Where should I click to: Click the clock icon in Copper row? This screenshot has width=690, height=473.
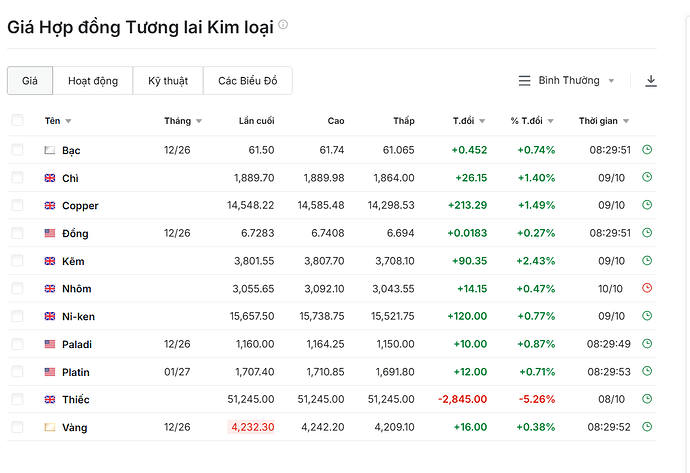647,205
